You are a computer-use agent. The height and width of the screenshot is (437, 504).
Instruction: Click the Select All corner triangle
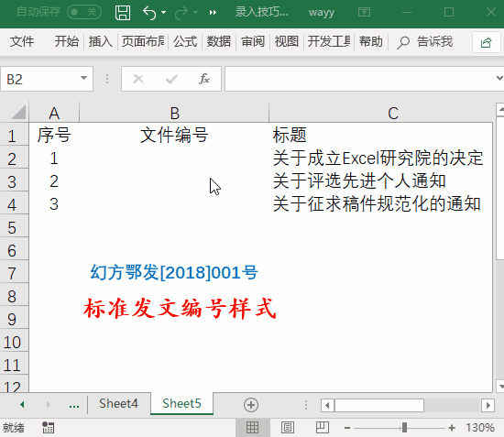(x=18, y=113)
